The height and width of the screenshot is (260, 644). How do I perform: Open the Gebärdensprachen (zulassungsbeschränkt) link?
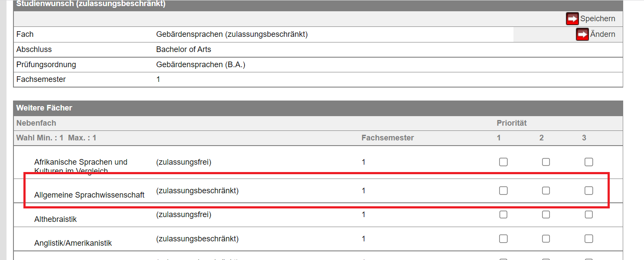pos(232,34)
